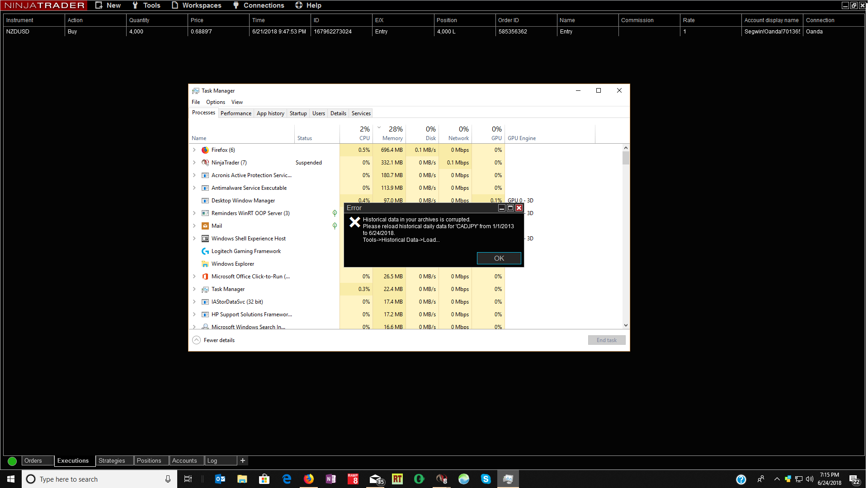
Task: Switch to the Positions tab
Action: coord(149,460)
